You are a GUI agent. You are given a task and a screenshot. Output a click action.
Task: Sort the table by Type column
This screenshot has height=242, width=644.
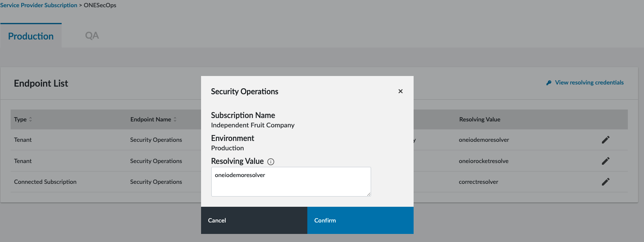23,119
